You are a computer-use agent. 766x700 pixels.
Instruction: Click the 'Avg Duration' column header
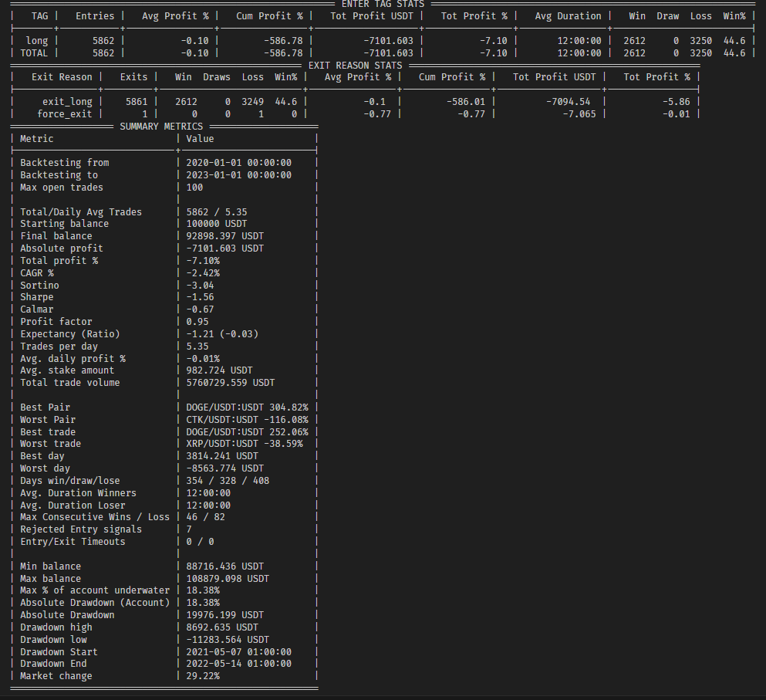point(568,16)
